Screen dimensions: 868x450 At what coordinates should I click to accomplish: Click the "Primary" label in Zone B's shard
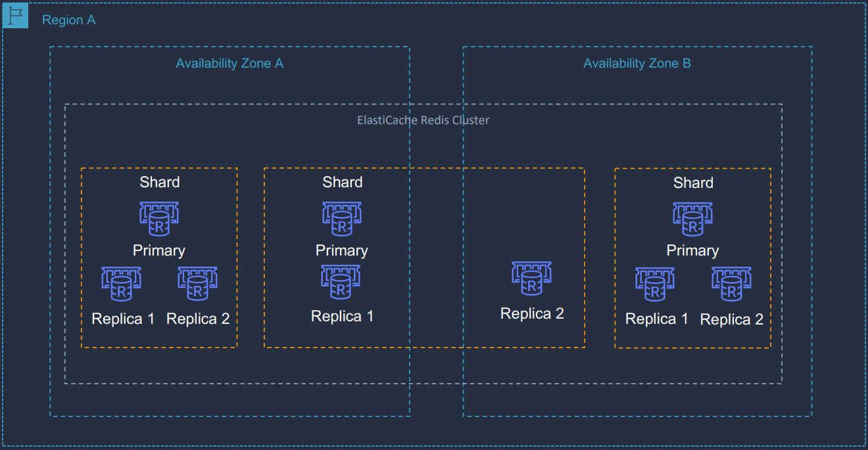tap(692, 251)
